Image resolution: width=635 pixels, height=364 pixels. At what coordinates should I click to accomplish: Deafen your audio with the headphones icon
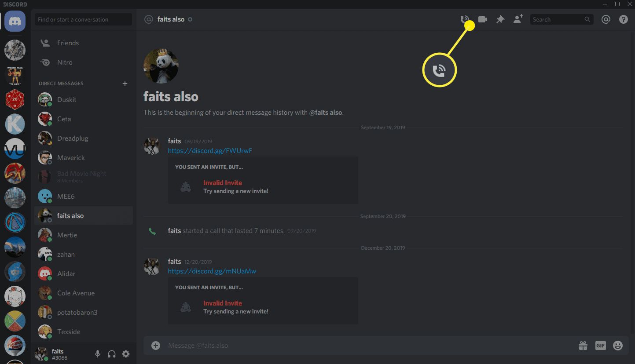click(111, 354)
